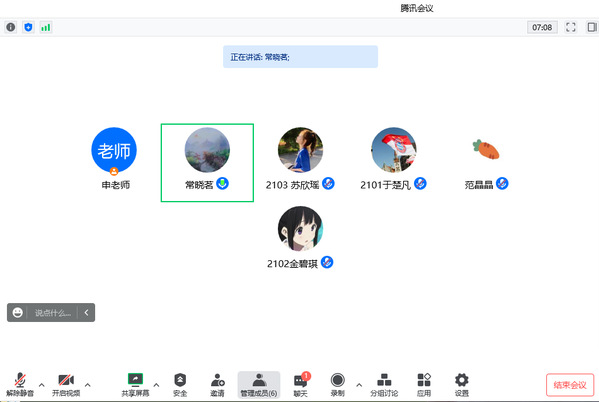599x402 pixels.
Task: Open the Apps (应用) icon
Action: tap(424, 385)
